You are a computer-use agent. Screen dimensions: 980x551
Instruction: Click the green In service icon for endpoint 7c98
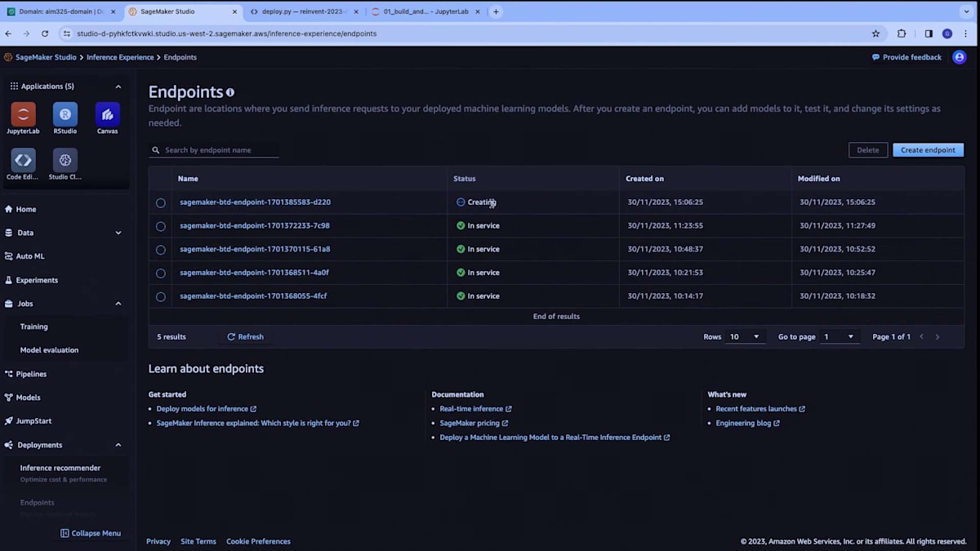click(461, 225)
